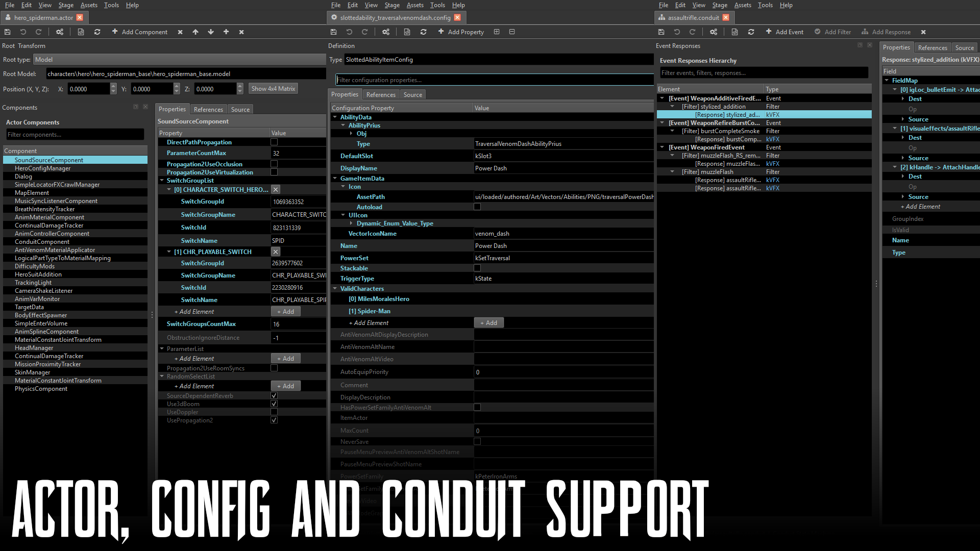Refresh the actor editor view
The image size is (980, 551).
point(97,32)
